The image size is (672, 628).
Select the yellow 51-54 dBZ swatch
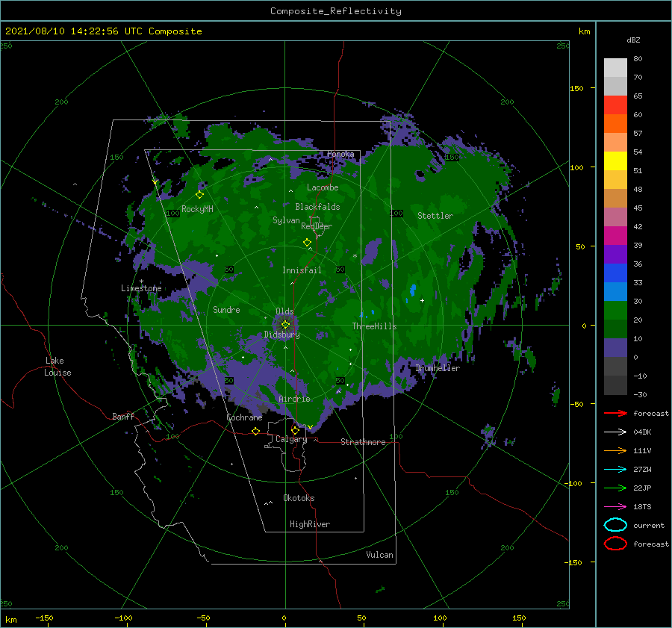click(615, 161)
